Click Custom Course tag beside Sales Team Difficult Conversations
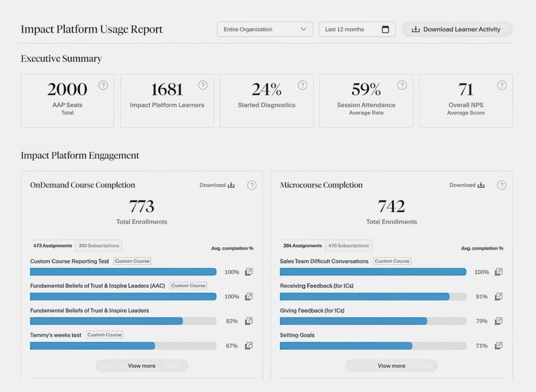Viewport: 536px width, 392px height. click(x=392, y=261)
